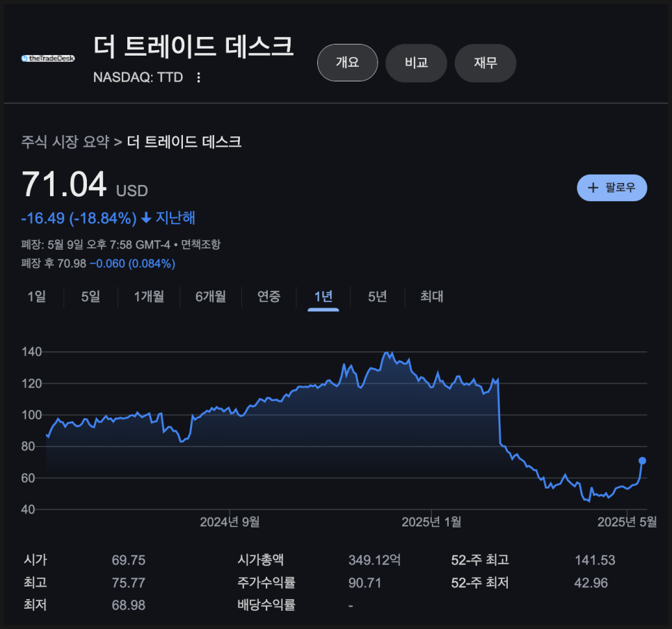Screen dimensions: 672x629
Task: Click the 52-주 최고 value 141.53
Action: 595,560
